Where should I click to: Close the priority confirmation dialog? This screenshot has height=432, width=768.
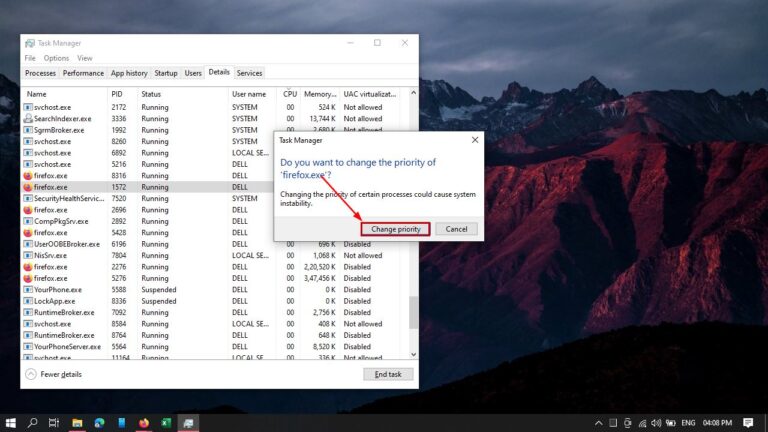click(475, 140)
